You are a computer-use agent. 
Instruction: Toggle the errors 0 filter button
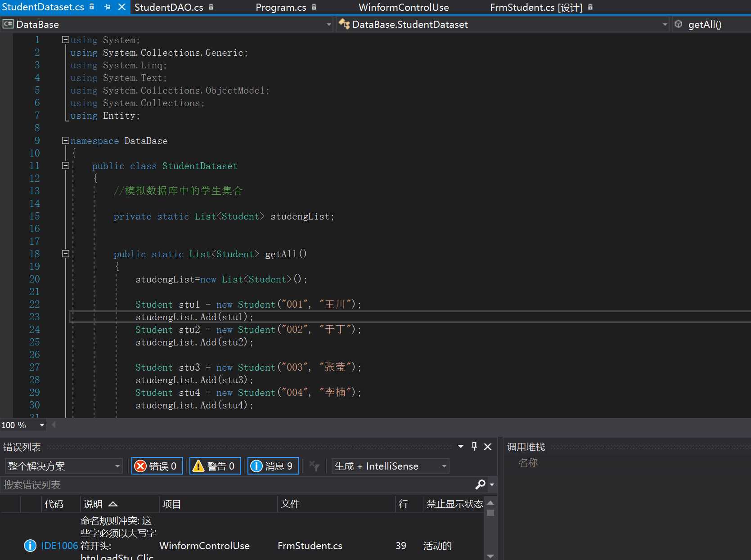[157, 466]
